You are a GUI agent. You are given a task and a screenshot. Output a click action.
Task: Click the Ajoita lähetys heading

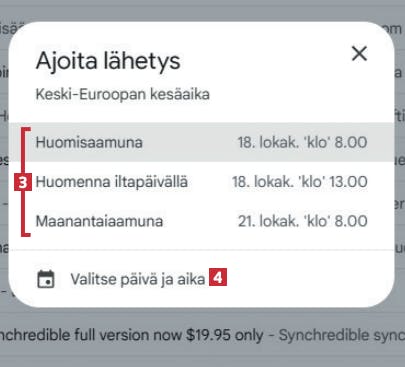[108, 61]
